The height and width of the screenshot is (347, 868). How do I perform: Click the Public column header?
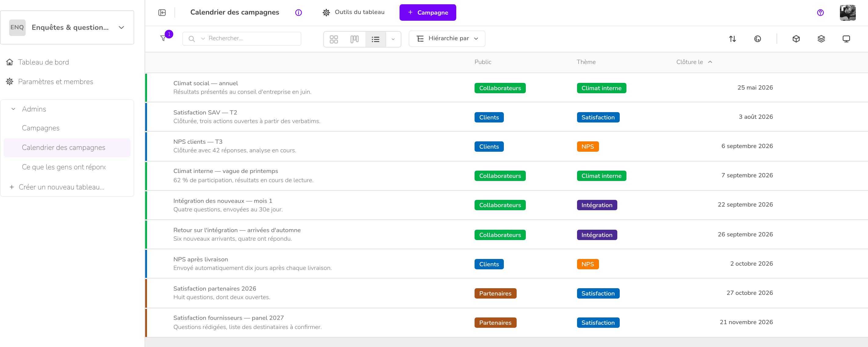click(482, 62)
